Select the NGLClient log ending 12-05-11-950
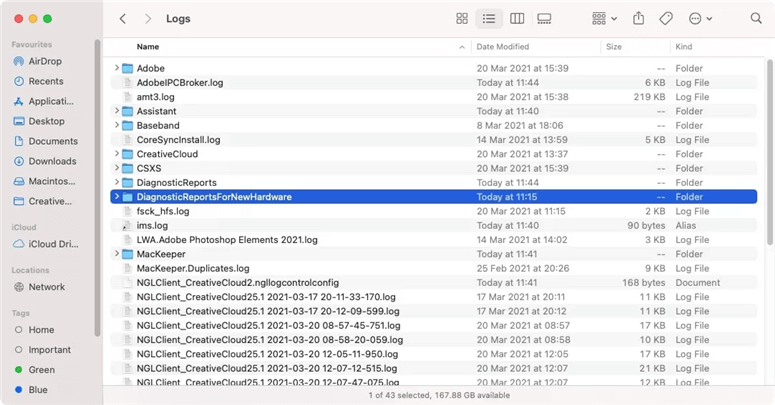Screen dimensions: 775x405 pyautogui.click(x=433, y=355)
